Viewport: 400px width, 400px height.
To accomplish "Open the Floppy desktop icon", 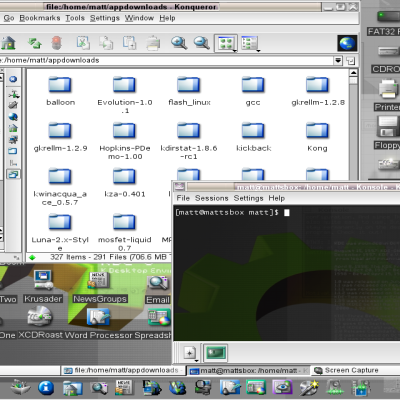I will tap(387, 133).
